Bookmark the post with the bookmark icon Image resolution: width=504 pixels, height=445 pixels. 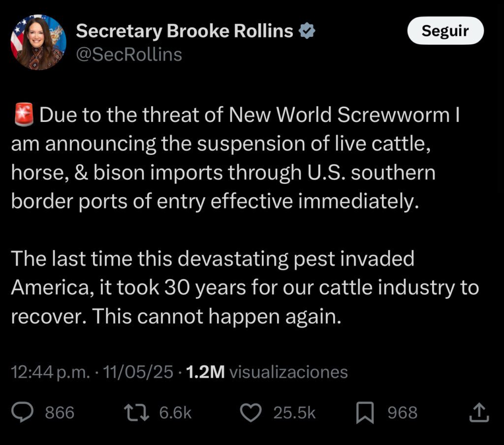tap(365, 413)
